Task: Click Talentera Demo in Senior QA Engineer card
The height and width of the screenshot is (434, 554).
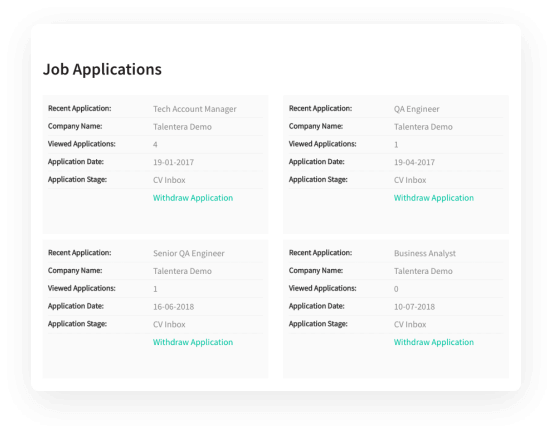Action: pos(182,271)
